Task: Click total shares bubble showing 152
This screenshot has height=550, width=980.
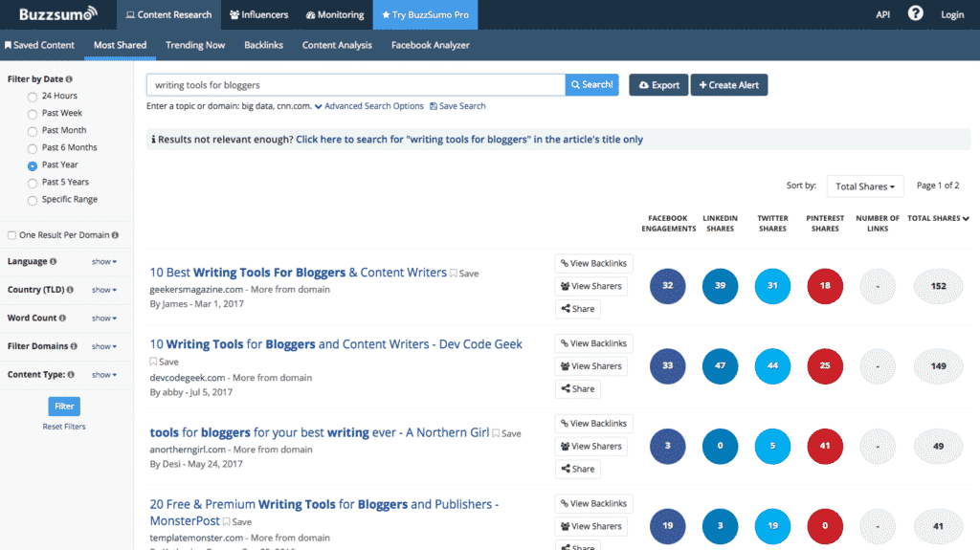Action: click(x=938, y=286)
